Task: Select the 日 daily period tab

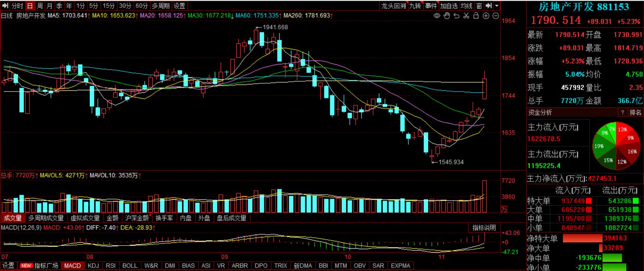Action: tap(30, 6)
